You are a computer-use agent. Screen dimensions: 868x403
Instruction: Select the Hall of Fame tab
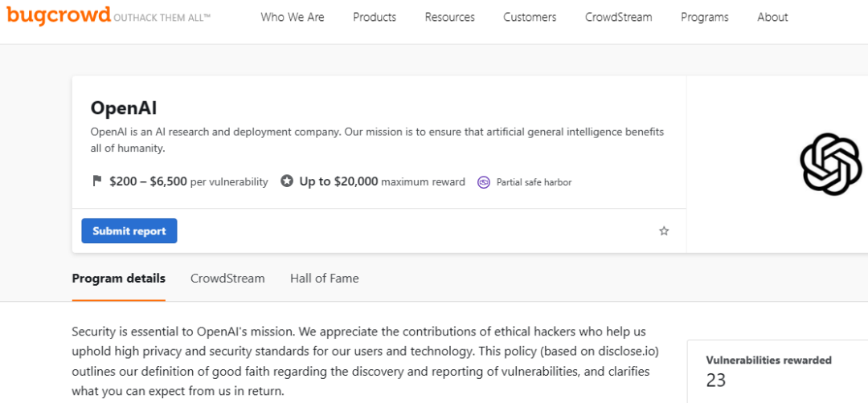[325, 279]
